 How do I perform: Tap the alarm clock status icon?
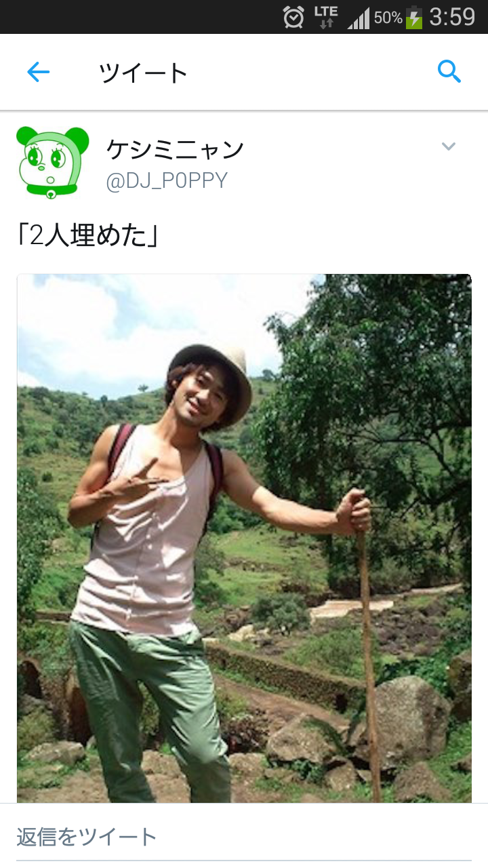coord(293,17)
